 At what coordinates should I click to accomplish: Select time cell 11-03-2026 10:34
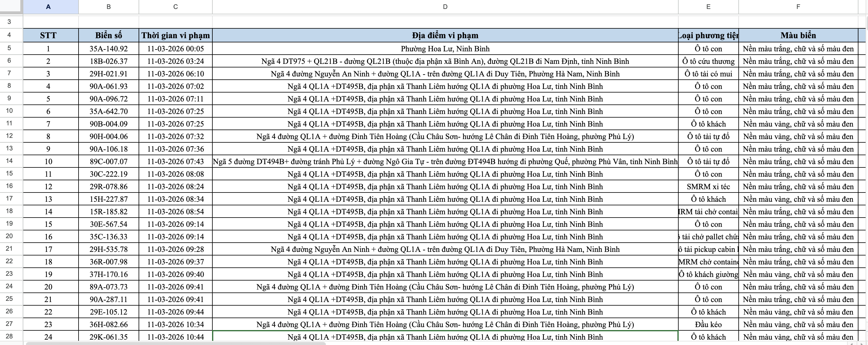coord(176,324)
